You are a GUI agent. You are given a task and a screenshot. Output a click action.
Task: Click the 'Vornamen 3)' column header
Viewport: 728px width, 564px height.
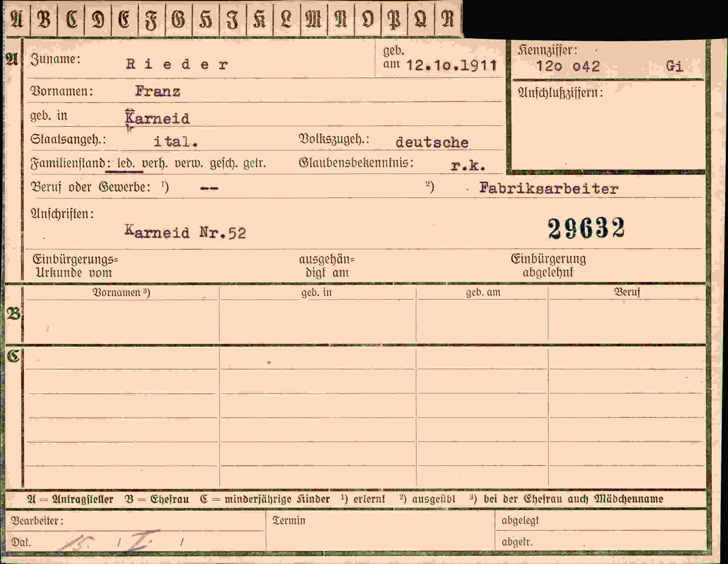click(x=121, y=292)
